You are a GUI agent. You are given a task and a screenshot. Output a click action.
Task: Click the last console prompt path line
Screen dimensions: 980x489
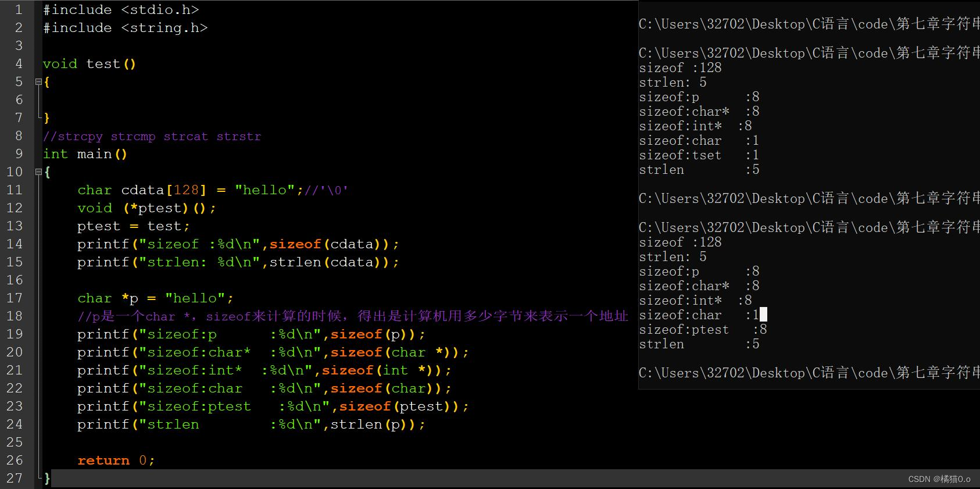[x=809, y=373]
